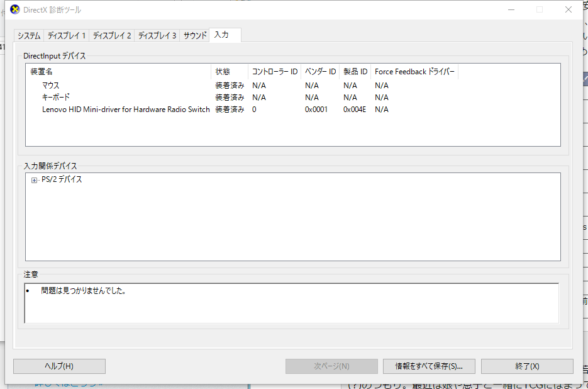The width and height of the screenshot is (588, 389).
Task: Click the ベンダー ID column header
Action: pos(320,72)
